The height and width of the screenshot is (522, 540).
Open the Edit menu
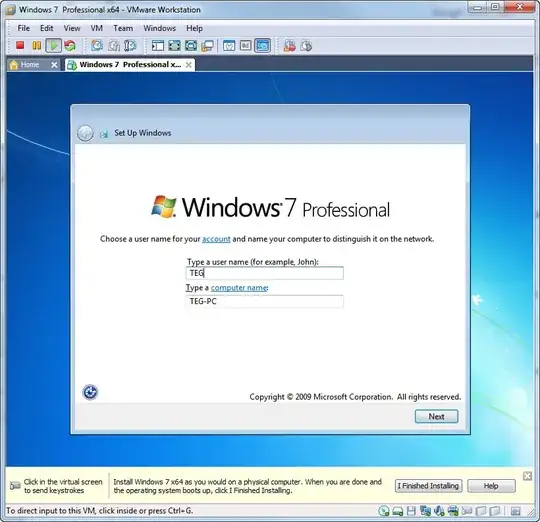[46, 28]
